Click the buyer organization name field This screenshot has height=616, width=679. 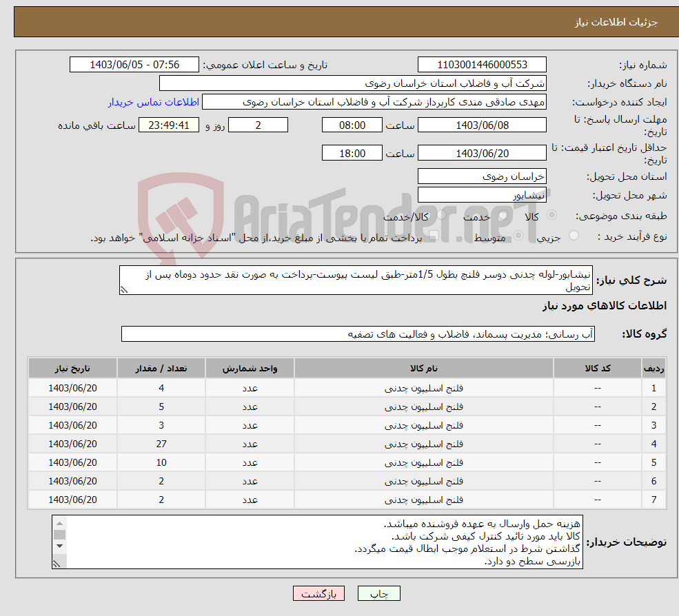pos(353,83)
